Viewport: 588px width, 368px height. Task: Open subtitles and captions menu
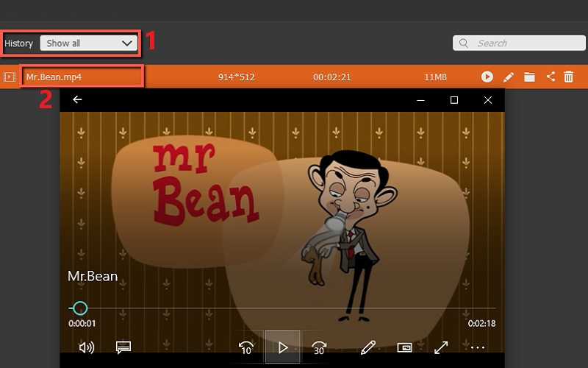click(123, 347)
